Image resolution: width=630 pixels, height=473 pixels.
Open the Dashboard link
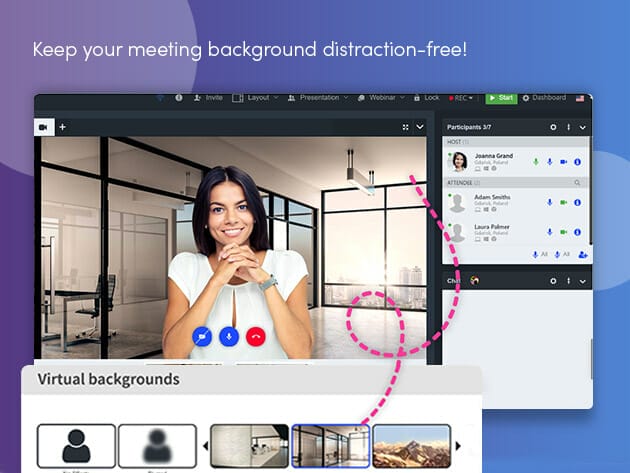click(544, 98)
